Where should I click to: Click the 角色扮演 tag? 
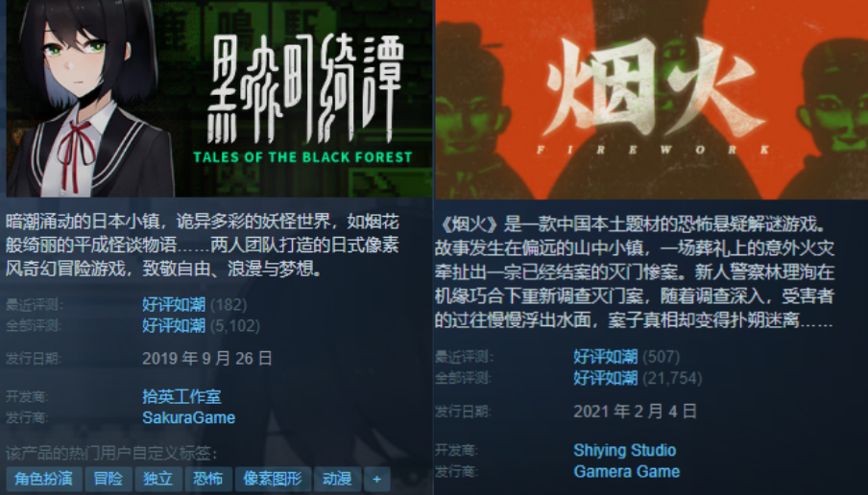44,479
